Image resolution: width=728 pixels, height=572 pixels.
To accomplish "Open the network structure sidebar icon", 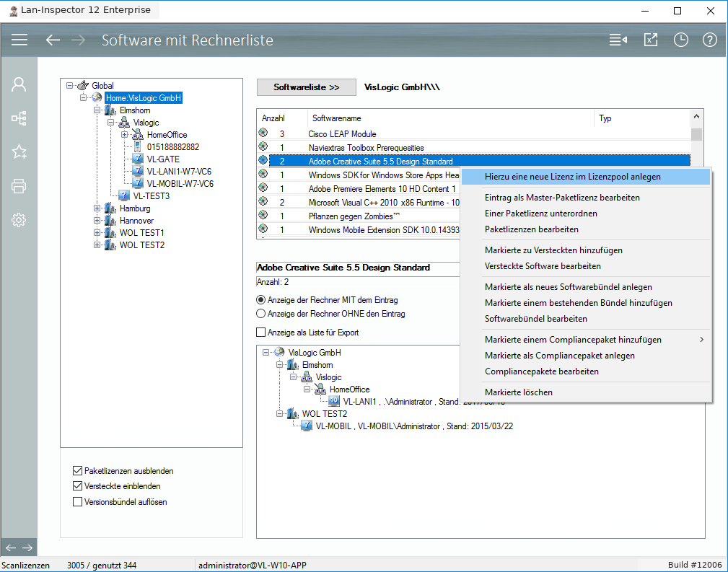I will pyautogui.click(x=19, y=118).
